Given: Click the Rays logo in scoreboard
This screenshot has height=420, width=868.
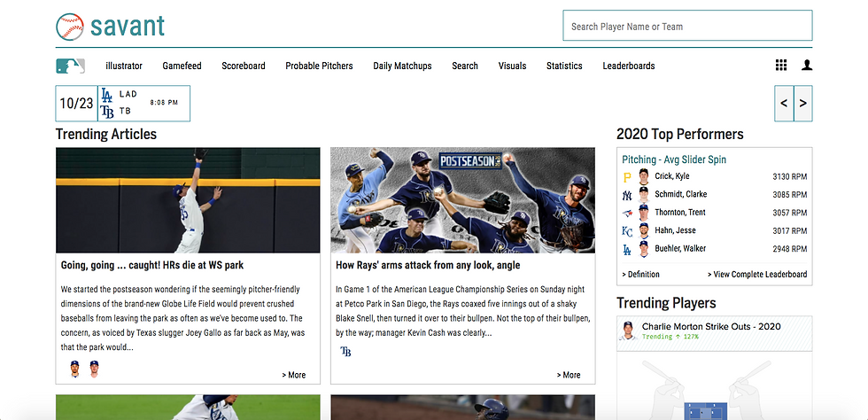Looking at the screenshot, I should click(x=107, y=112).
